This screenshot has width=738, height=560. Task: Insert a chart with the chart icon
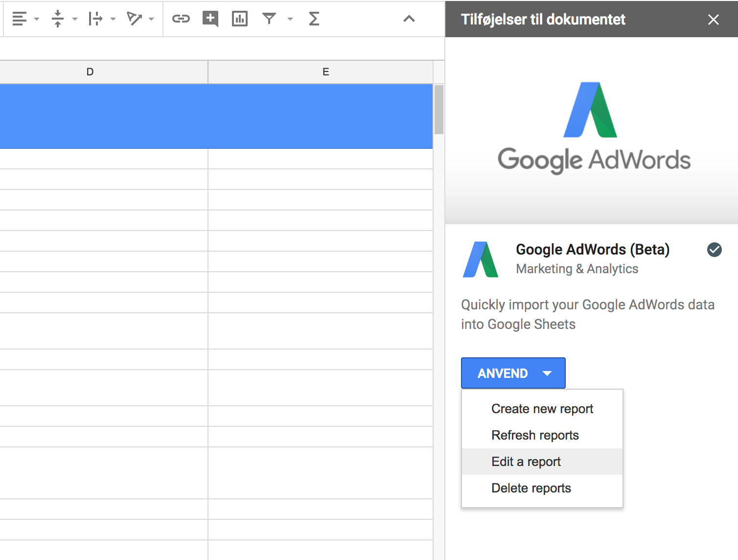pyautogui.click(x=240, y=19)
